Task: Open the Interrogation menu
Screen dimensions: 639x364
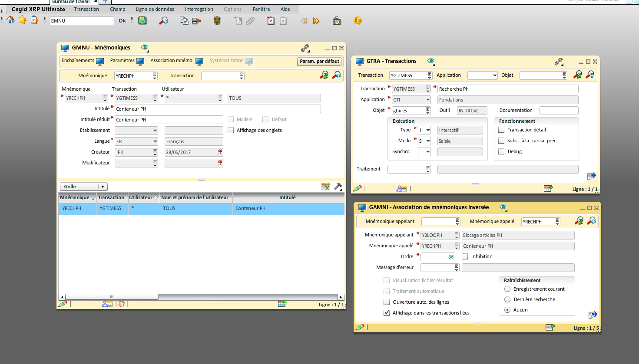Action: click(199, 9)
